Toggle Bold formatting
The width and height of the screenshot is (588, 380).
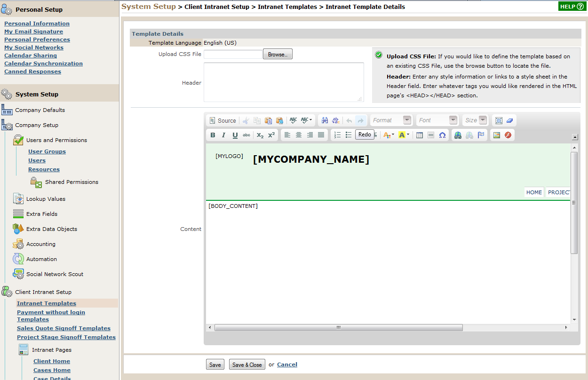coord(213,135)
